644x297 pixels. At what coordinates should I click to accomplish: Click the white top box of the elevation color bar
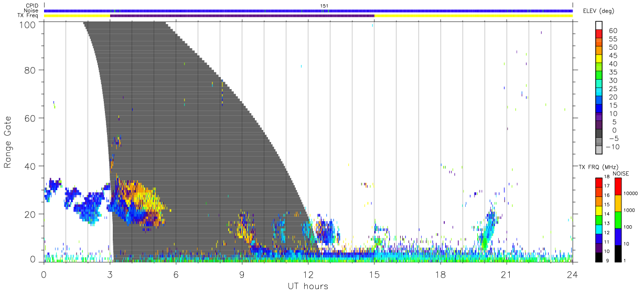598,26
